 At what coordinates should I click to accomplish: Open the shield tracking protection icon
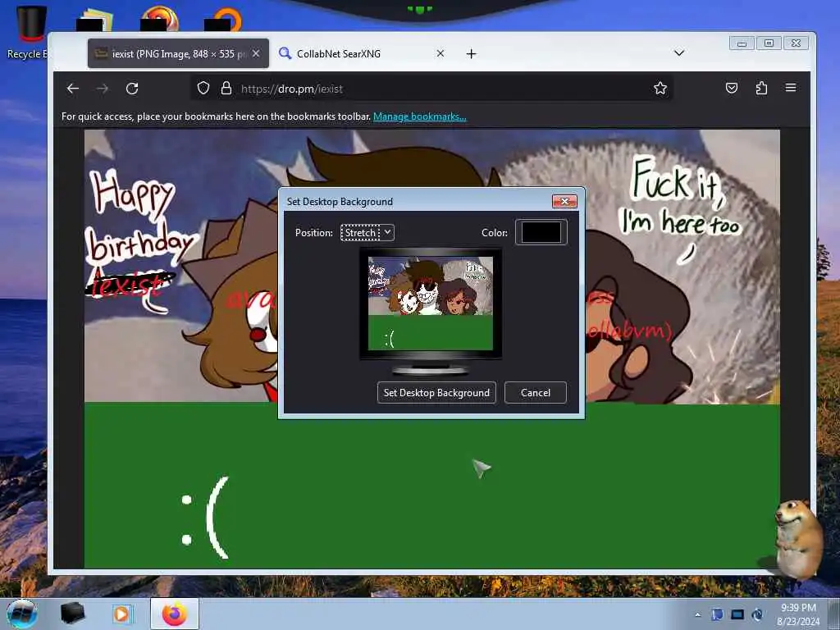pos(203,88)
